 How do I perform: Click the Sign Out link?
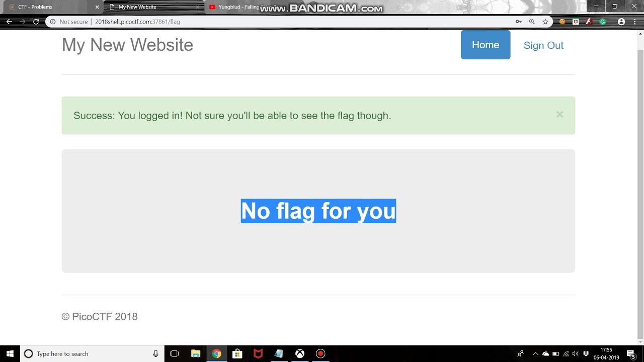(543, 45)
